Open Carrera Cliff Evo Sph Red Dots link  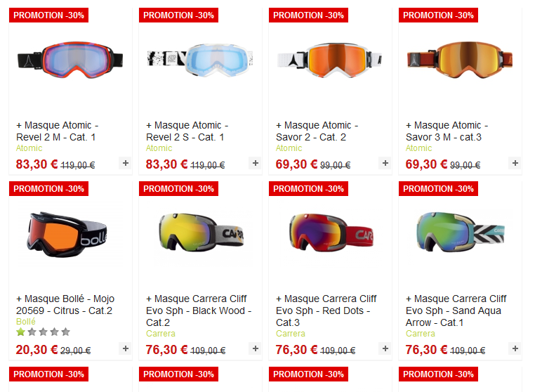(326, 311)
